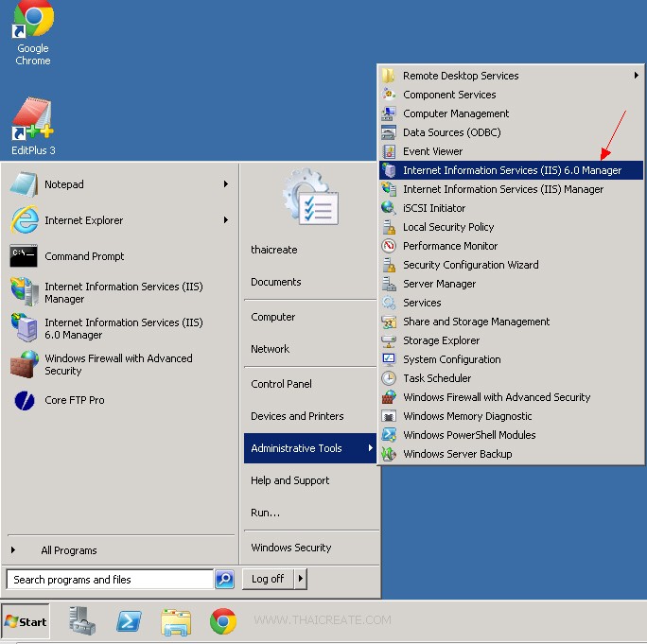Open Devices and Printers

pyautogui.click(x=297, y=416)
